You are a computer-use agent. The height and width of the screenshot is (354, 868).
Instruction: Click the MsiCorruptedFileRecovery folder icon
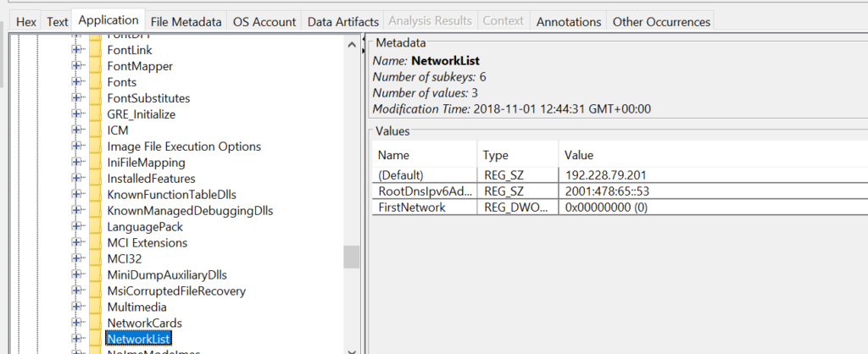click(95, 291)
